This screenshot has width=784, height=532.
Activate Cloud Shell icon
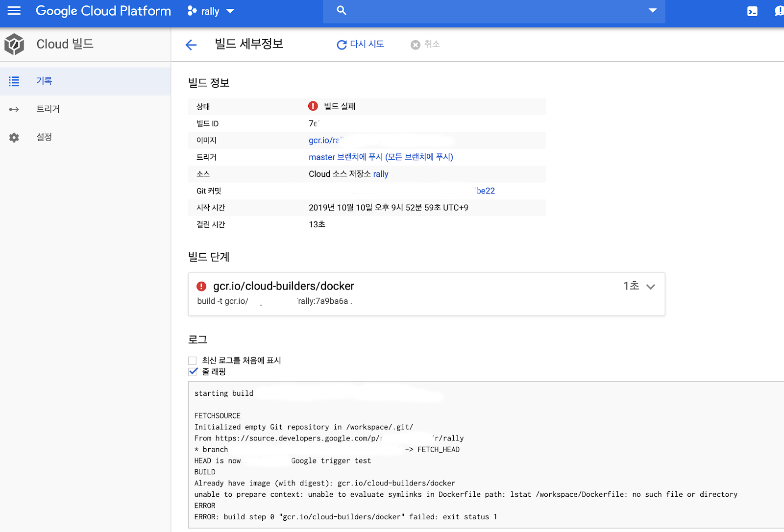coord(752,11)
